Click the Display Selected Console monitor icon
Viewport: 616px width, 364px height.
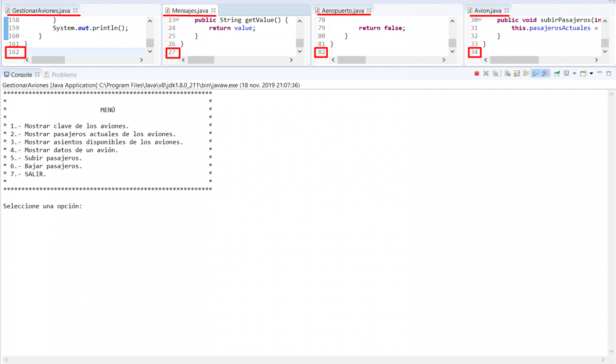tap(566, 73)
